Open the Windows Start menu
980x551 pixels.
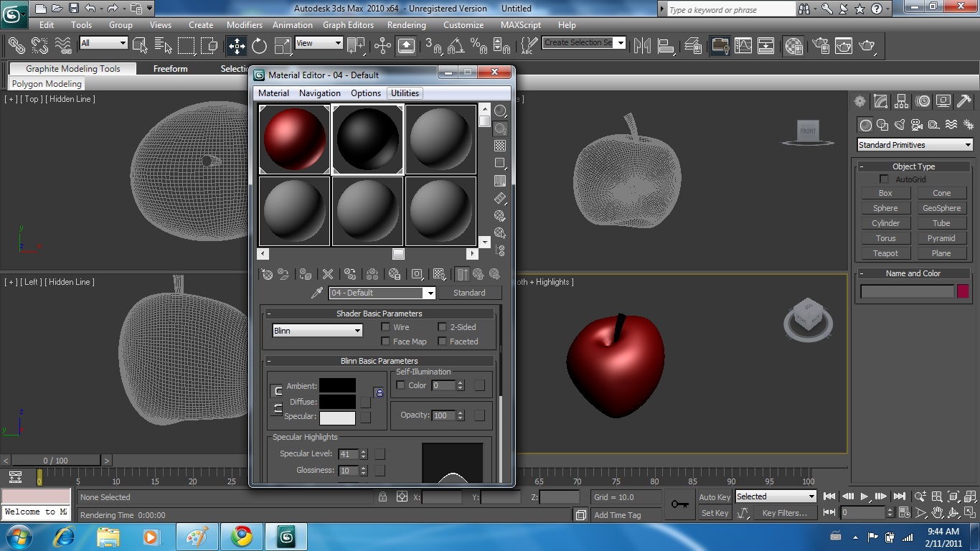(17, 537)
